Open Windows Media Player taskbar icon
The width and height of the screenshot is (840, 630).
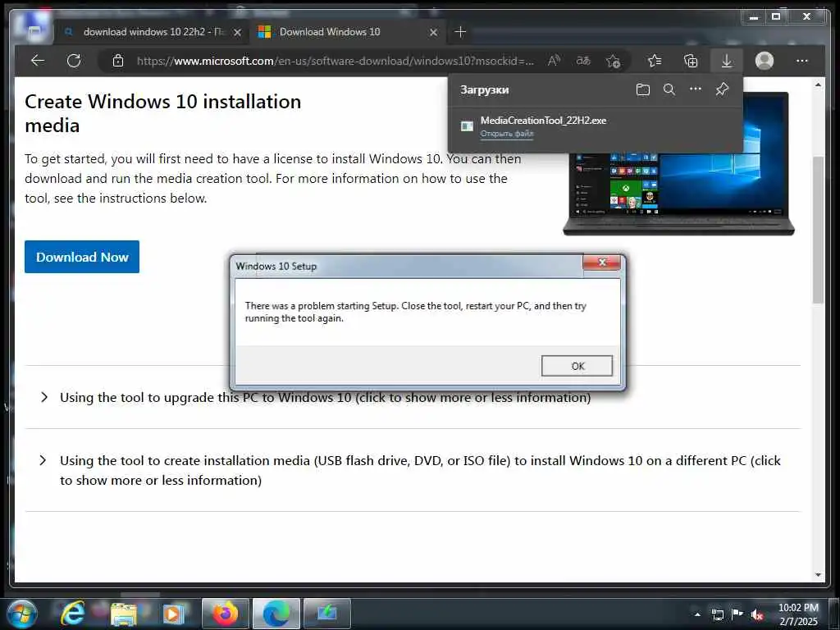coord(173,614)
